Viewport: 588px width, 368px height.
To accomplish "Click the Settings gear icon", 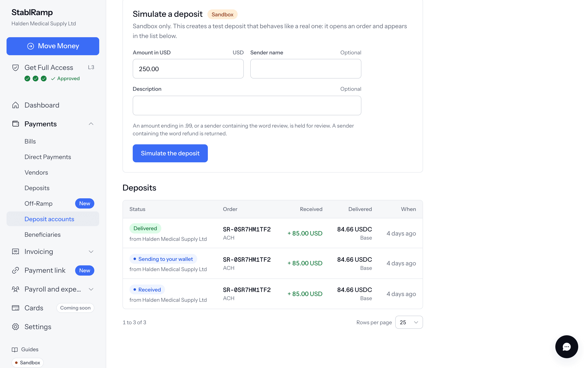I will point(16,327).
